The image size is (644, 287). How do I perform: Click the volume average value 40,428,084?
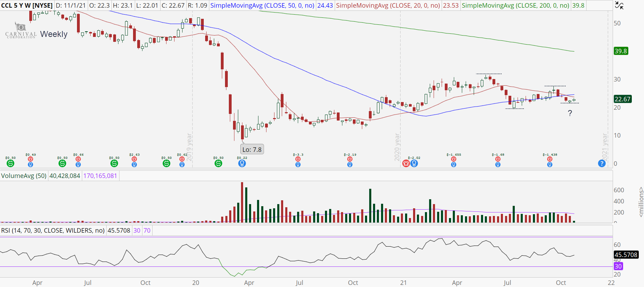coord(65,176)
